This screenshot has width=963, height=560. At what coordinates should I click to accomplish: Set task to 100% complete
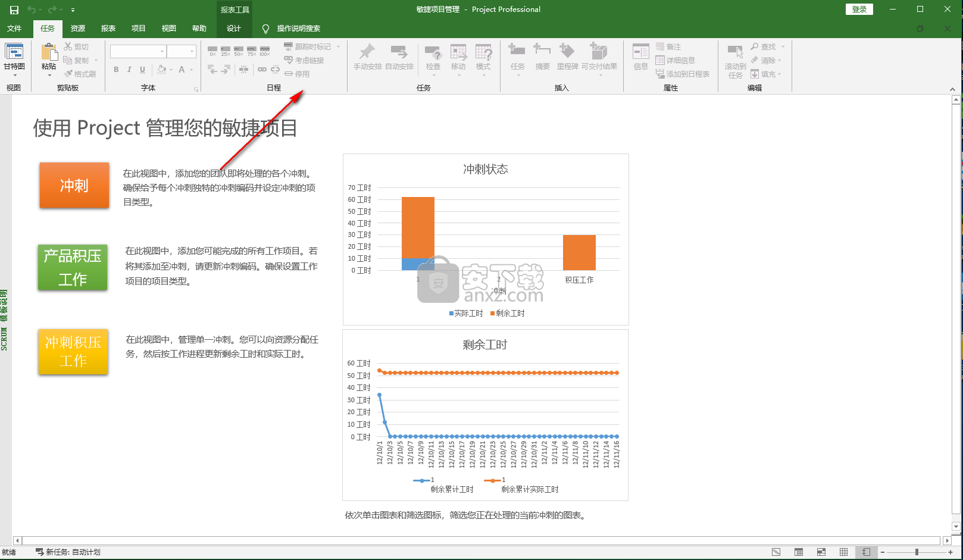point(265,51)
